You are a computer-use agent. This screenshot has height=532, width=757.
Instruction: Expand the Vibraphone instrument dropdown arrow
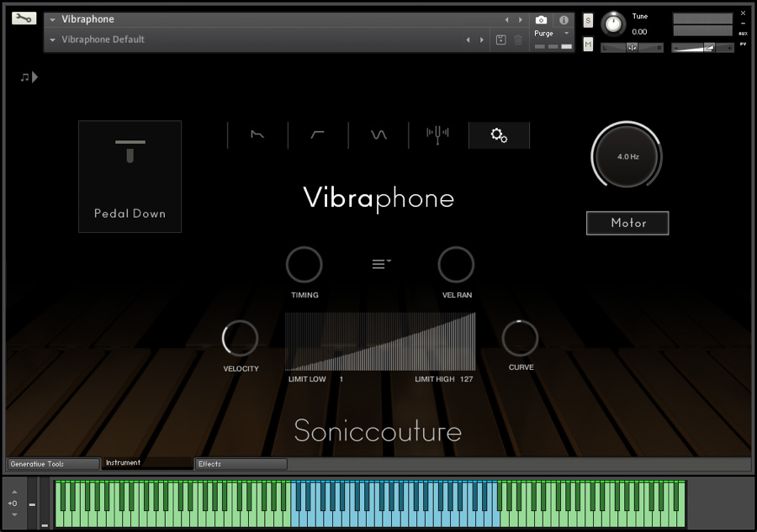point(53,20)
